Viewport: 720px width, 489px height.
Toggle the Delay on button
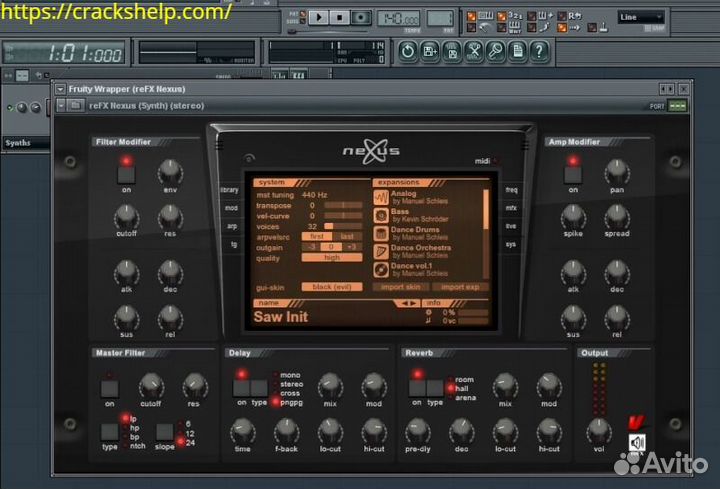242,388
